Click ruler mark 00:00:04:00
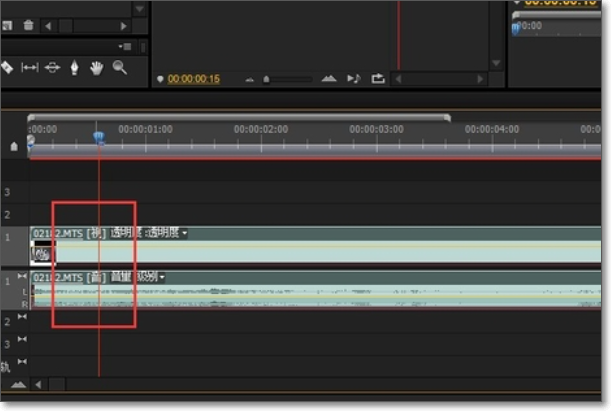The height and width of the screenshot is (411, 611). point(492,129)
